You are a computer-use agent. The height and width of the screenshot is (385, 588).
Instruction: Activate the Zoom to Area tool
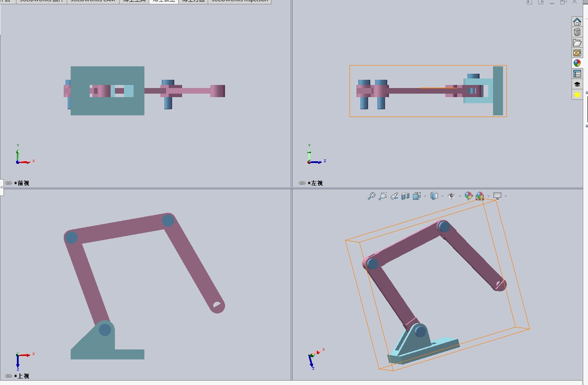coord(383,196)
